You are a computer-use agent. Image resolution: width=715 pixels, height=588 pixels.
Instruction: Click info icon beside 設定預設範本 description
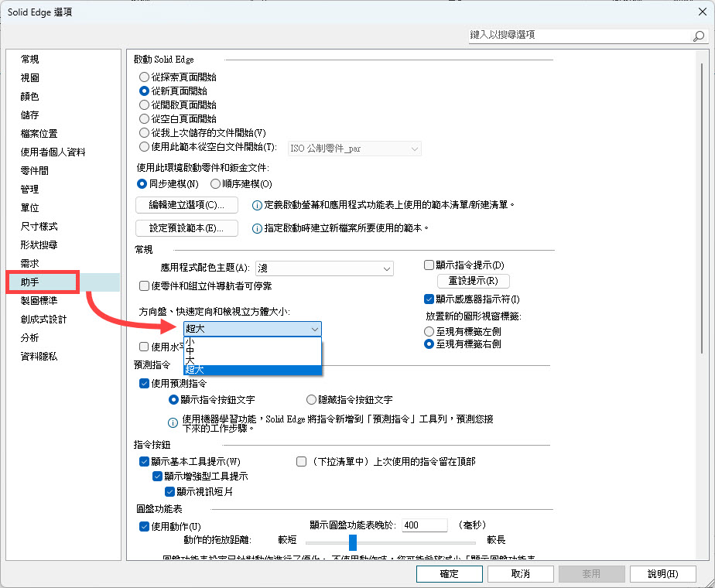point(257,228)
